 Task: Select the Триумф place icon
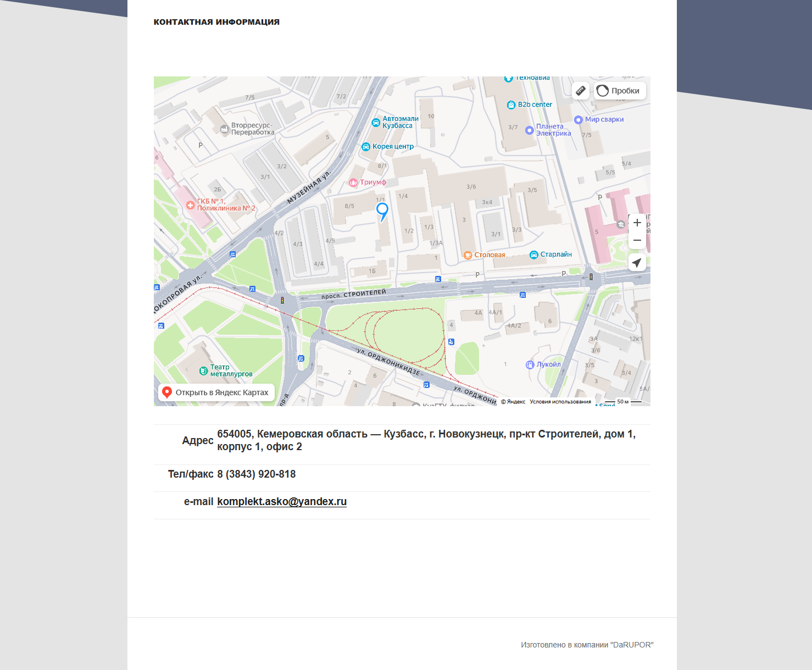pyautogui.click(x=354, y=182)
